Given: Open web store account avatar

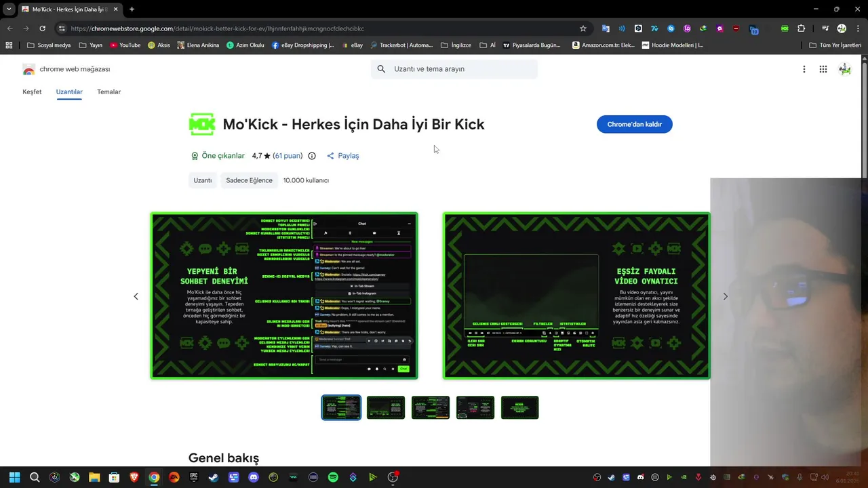Looking at the screenshot, I should point(845,69).
